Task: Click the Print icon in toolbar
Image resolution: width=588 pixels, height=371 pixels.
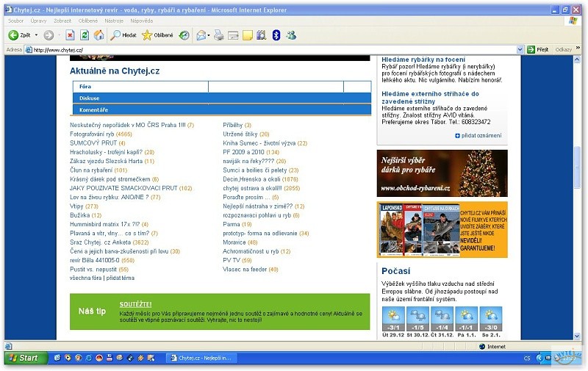Action: pyautogui.click(x=218, y=35)
